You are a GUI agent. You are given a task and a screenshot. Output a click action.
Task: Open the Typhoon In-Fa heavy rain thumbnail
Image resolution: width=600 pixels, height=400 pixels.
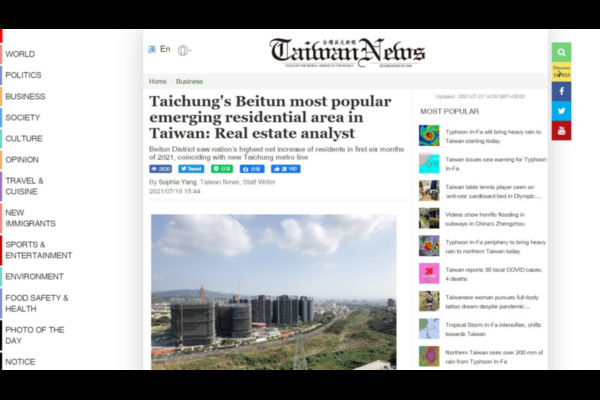pyautogui.click(x=429, y=135)
